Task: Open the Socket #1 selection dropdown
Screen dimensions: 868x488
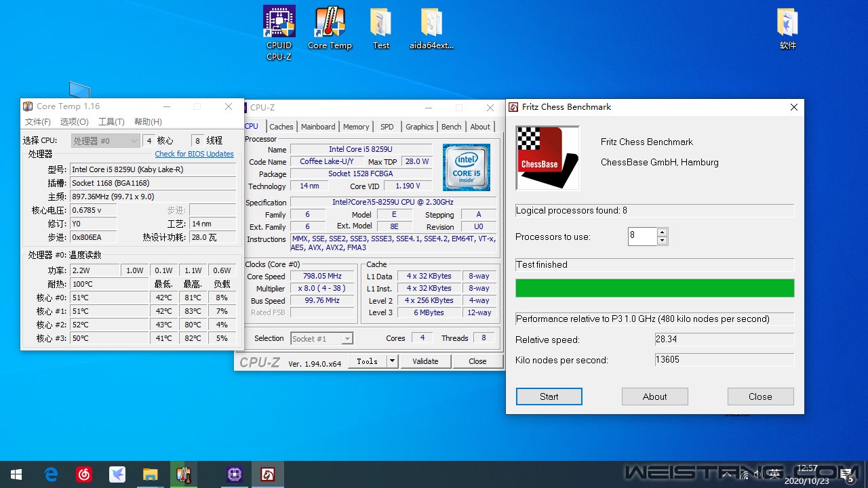Action: pyautogui.click(x=322, y=339)
